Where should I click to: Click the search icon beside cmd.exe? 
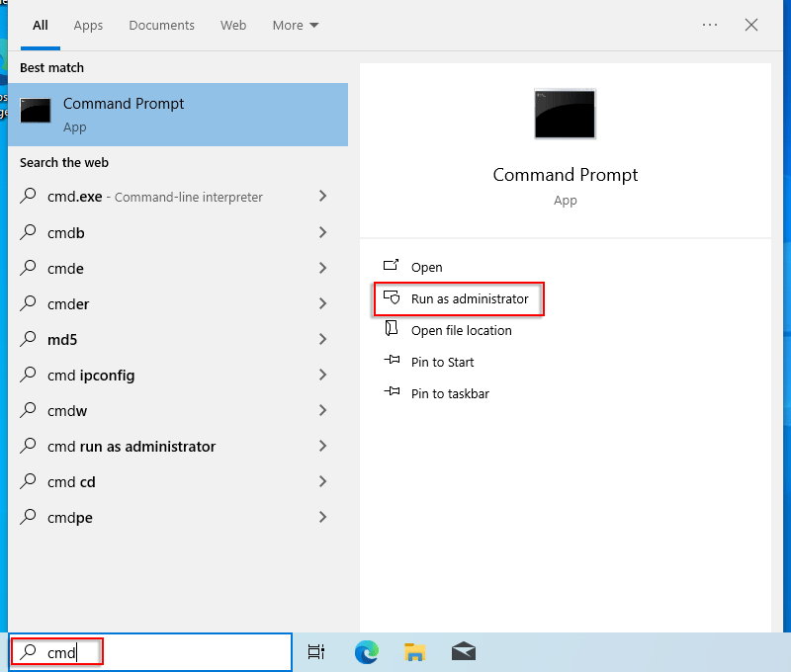[x=29, y=196]
